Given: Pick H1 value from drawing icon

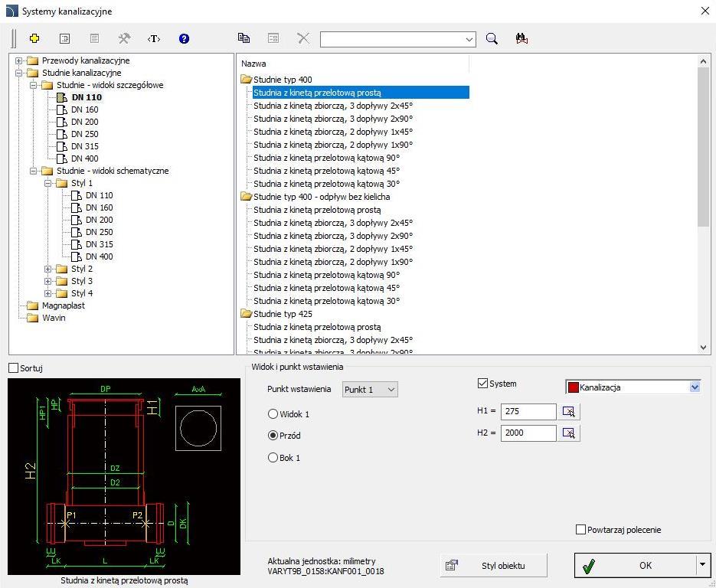Looking at the screenshot, I should tap(569, 411).
